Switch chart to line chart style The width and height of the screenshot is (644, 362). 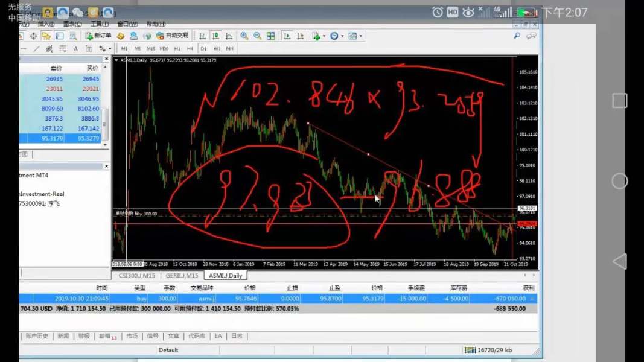coord(229,36)
